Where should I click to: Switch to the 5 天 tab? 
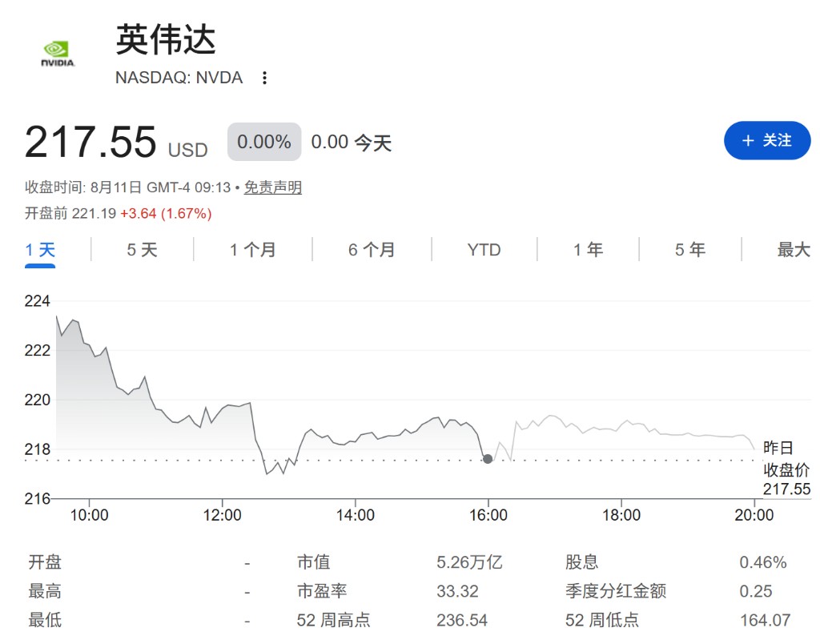[143, 250]
